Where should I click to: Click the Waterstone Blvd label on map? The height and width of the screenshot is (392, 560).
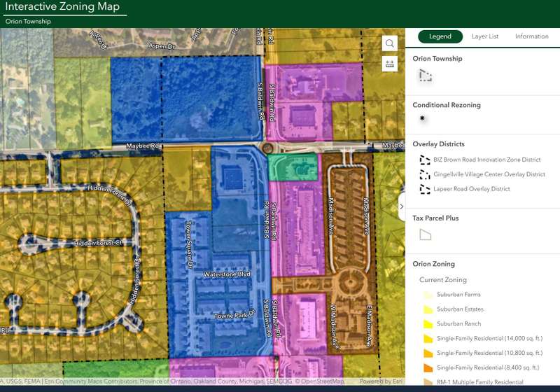(x=225, y=274)
